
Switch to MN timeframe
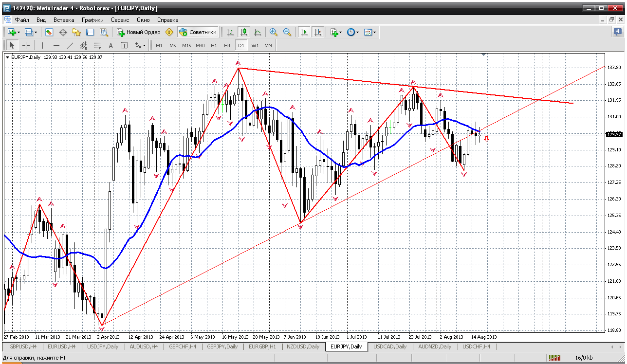[x=268, y=45]
